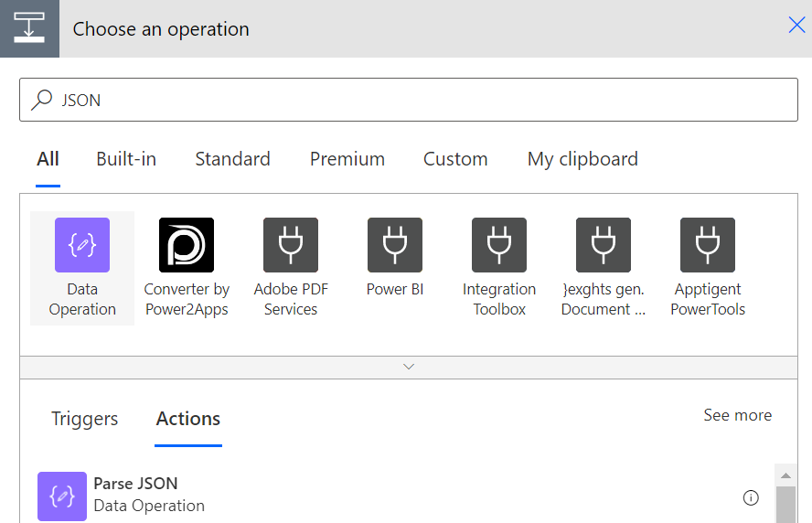Expand the connector list with chevron
The image size is (812, 523).
coord(409,367)
